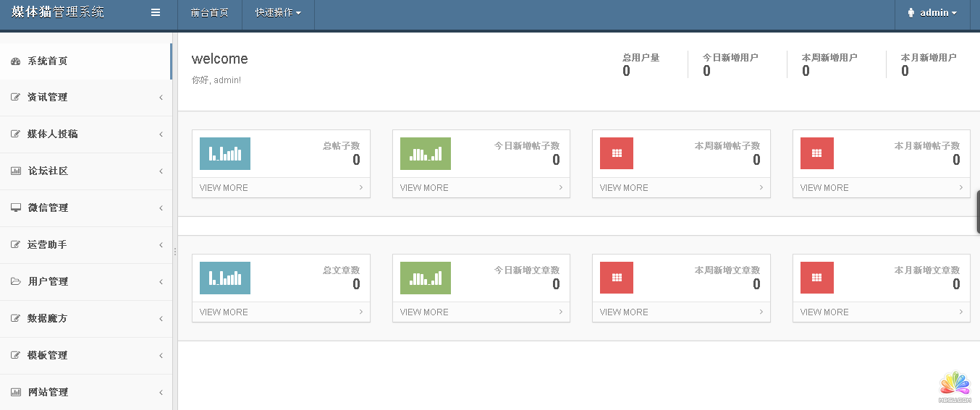The width and height of the screenshot is (980, 410).
Task: Click the blue chart icon for 总文章数
Action: (x=224, y=278)
